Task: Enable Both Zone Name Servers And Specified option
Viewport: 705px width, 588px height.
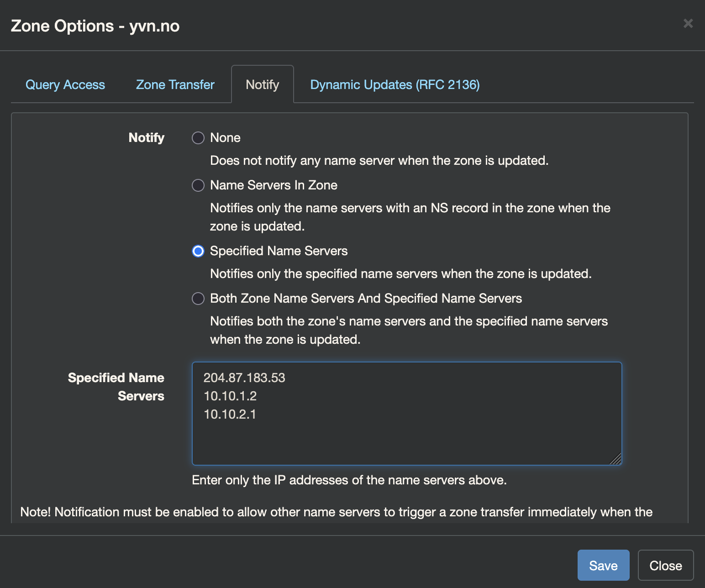Action: click(198, 299)
